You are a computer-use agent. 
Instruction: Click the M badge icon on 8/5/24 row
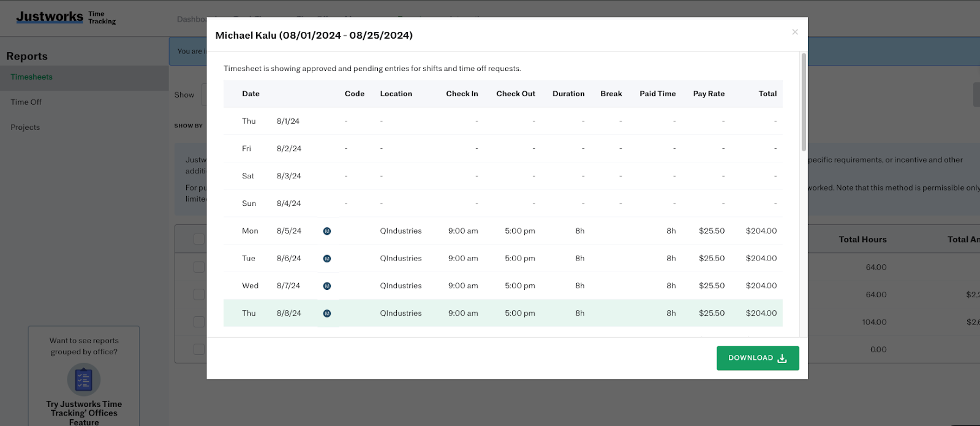tap(327, 231)
